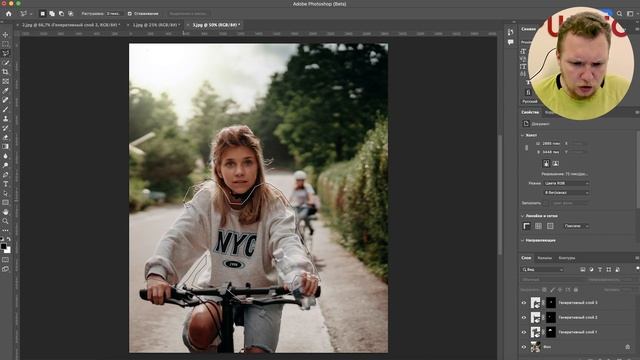640x360 pixels.
Task: Select the Magic Wand tool
Action: pyautogui.click(x=5, y=62)
